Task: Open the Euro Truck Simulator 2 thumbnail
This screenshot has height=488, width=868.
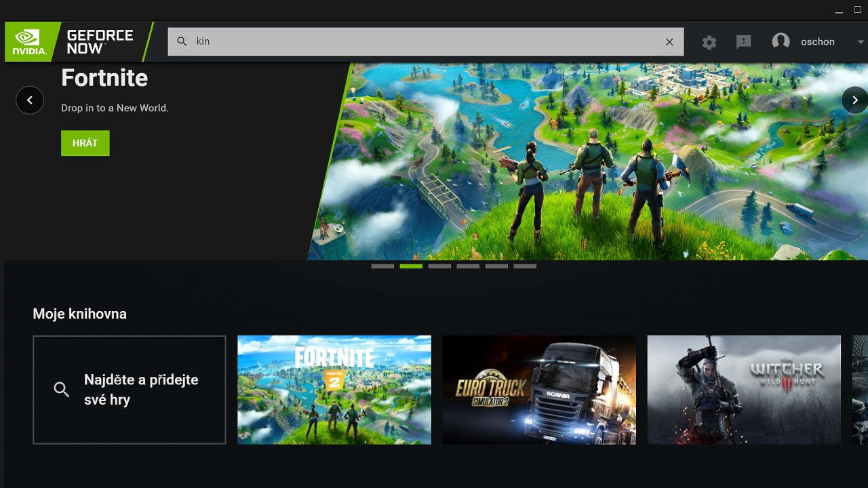Action: 539,390
